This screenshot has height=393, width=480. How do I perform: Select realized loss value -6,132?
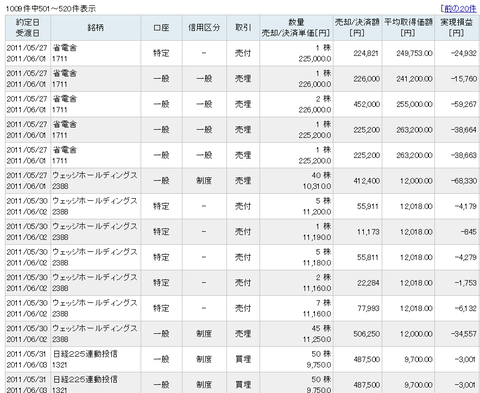pyautogui.click(x=465, y=308)
